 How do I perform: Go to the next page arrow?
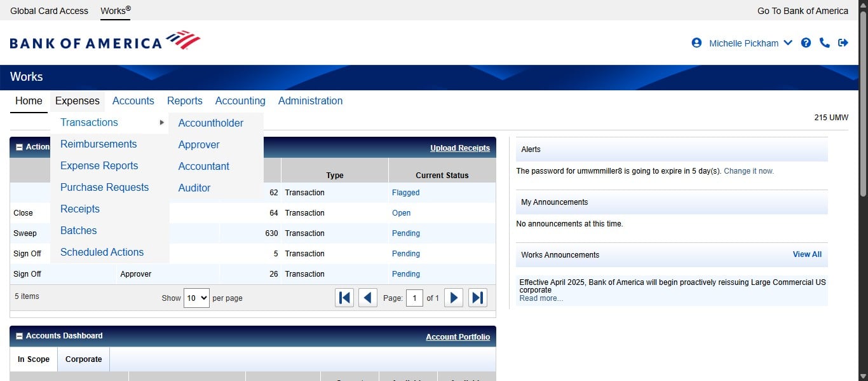tap(453, 298)
